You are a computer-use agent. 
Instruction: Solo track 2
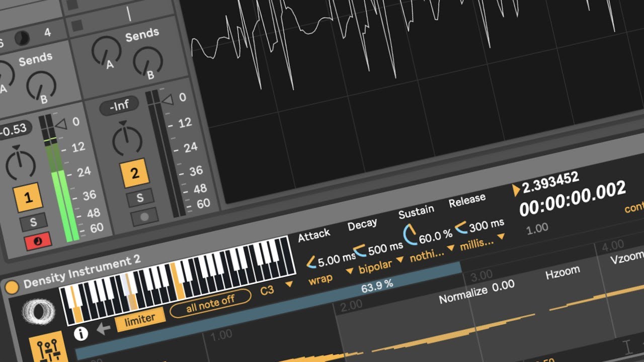(x=139, y=198)
